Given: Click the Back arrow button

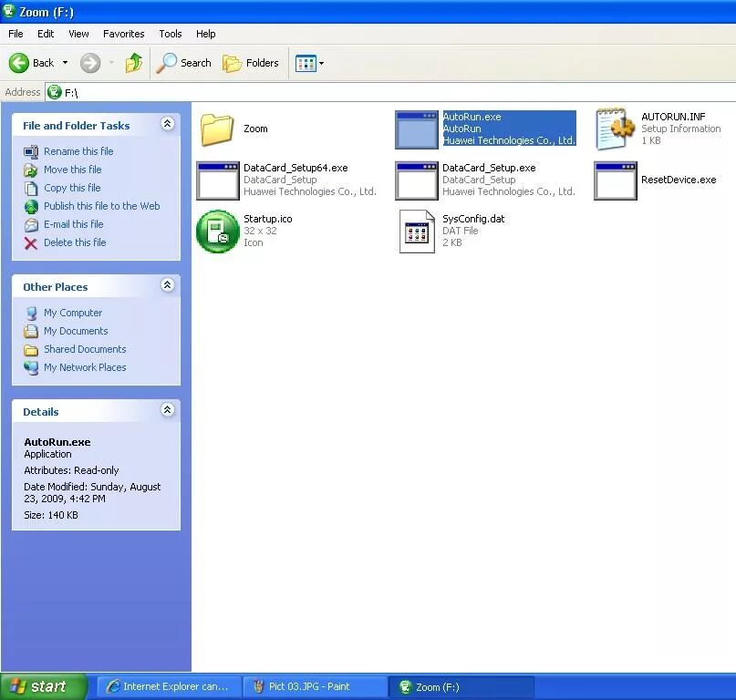Looking at the screenshot, I should [x=19, y=63].
